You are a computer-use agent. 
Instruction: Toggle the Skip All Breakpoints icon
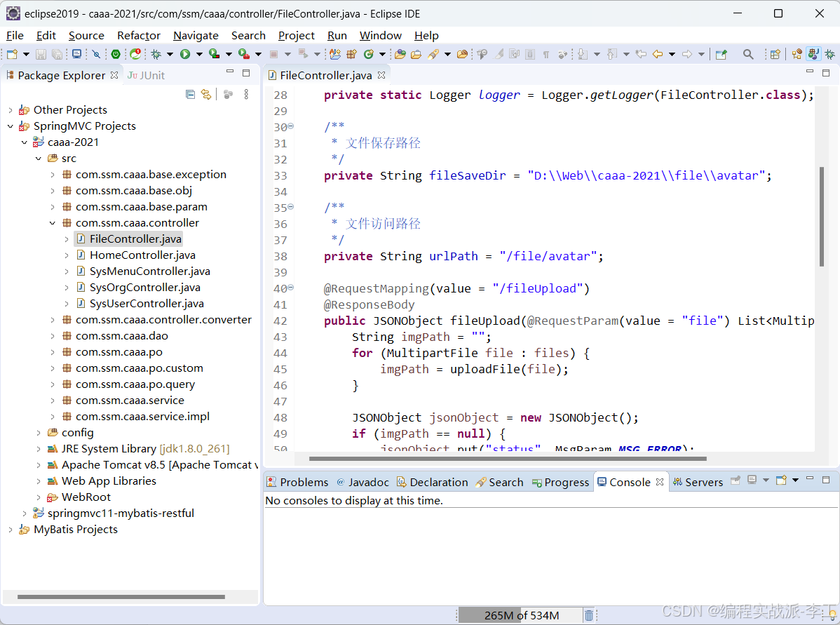pyautogui.click(x=96, y=54)
